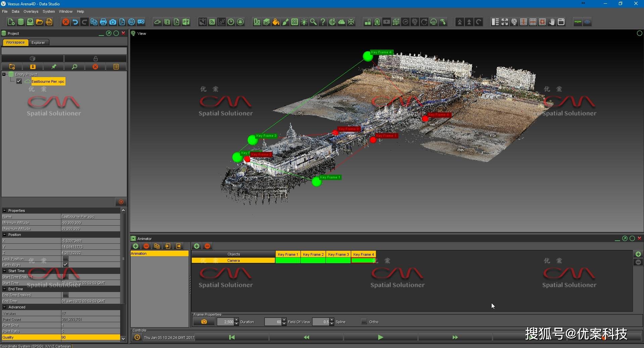Click the print icon in the toolbar

(x=103, y=22)
